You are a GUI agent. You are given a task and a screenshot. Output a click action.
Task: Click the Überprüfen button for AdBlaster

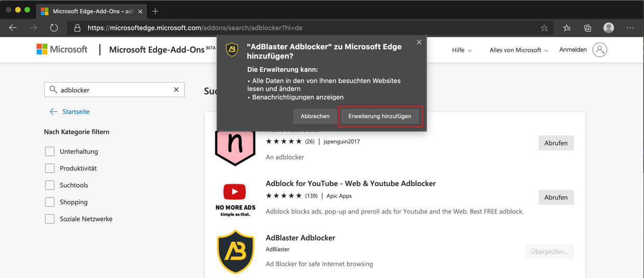point(549,252)
